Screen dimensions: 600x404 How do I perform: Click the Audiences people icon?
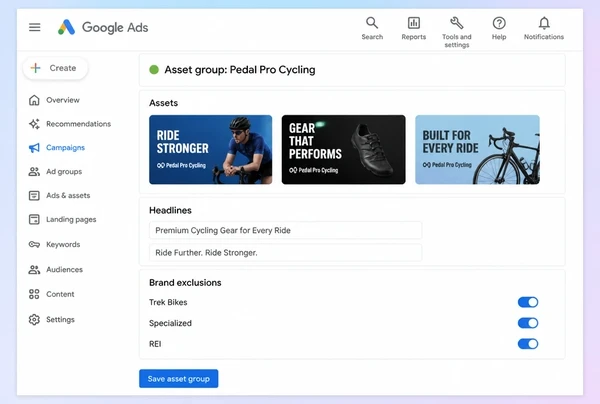coord(34,269)
